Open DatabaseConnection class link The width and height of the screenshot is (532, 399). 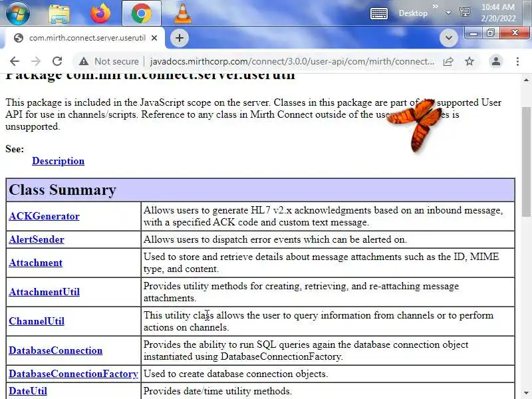coord(56,350)
